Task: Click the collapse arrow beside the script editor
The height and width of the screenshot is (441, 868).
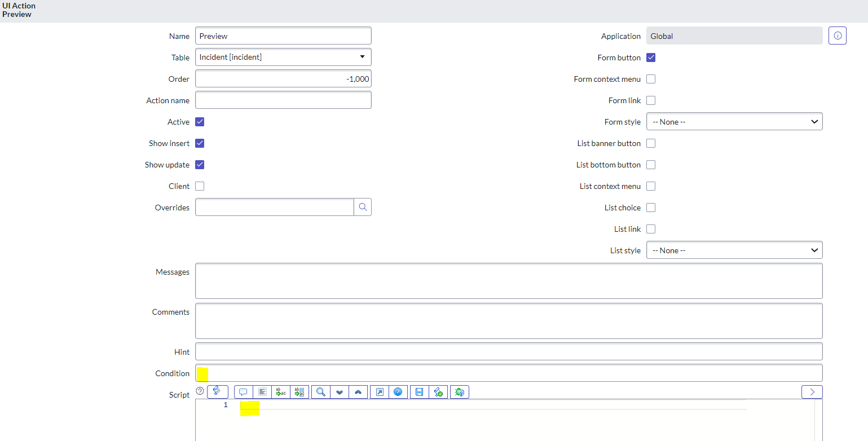Action: [812, 391]
